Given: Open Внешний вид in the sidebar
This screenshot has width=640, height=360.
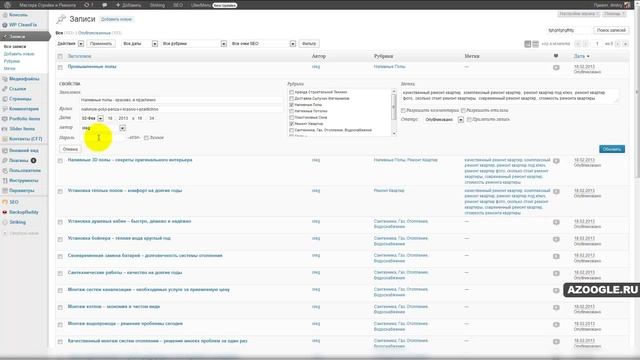Looking at the screenshot, I should (x=24, y=151).
